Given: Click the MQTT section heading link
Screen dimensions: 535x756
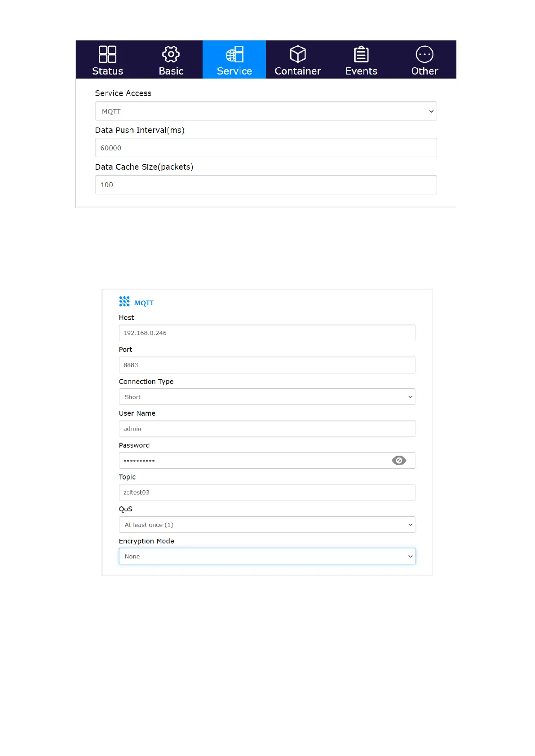Looking at the screenshot, I should click(144, 303).
